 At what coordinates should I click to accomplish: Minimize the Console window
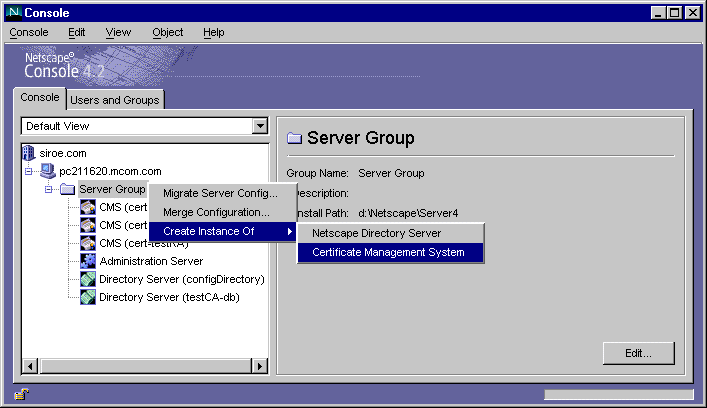[x=658, y=13]
